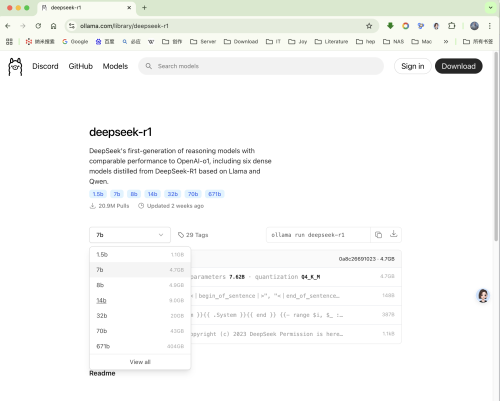Image resolution: width=500 pixels, height=401 pixels.
Task: Click the download icon beside the copy button
Action: [394, 234]
